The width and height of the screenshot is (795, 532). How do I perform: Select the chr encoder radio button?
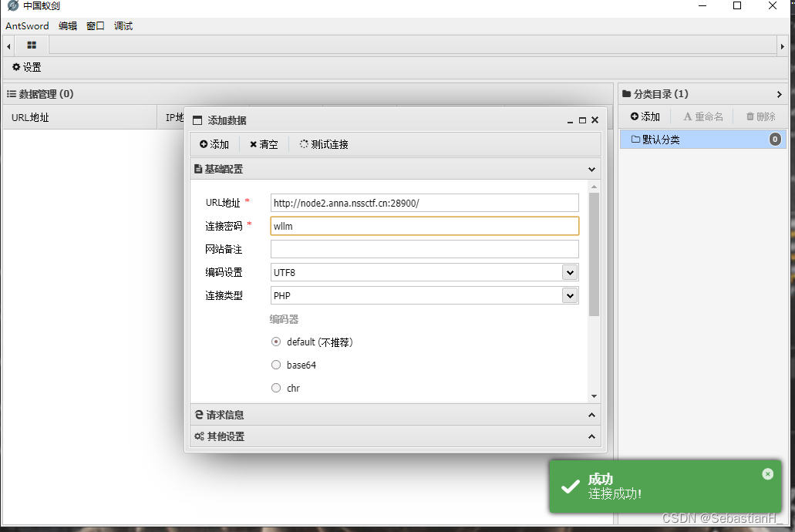[276, 388]
